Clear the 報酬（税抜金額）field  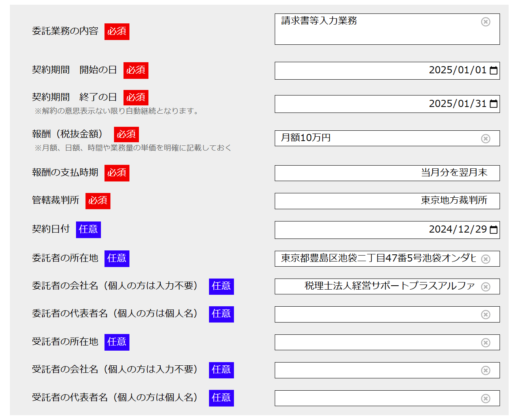click(x=486, y=138)
